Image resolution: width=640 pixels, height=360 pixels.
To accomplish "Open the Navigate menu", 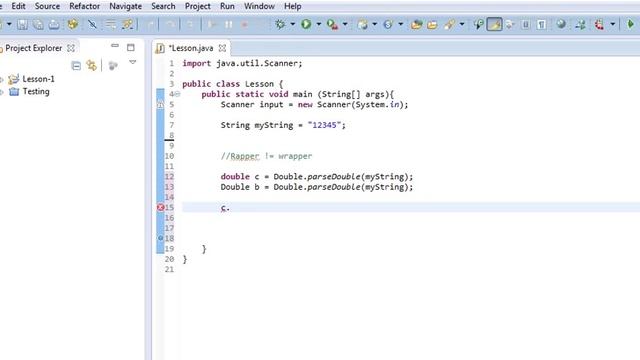I will pyautogui.click(x=126, y=6).
